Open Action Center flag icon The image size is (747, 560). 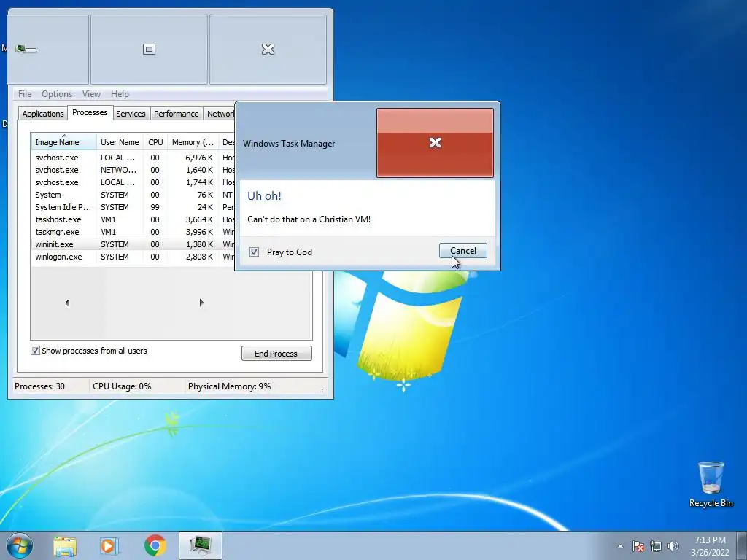click(638, 546)
